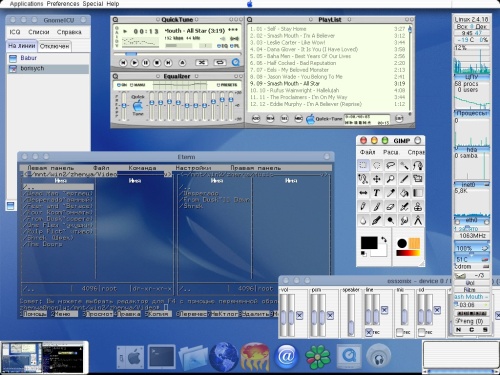This screenshot has width=500, height=375.
Task: Select the Magnify zoom tool in GIMP
Action: point(390,179)
